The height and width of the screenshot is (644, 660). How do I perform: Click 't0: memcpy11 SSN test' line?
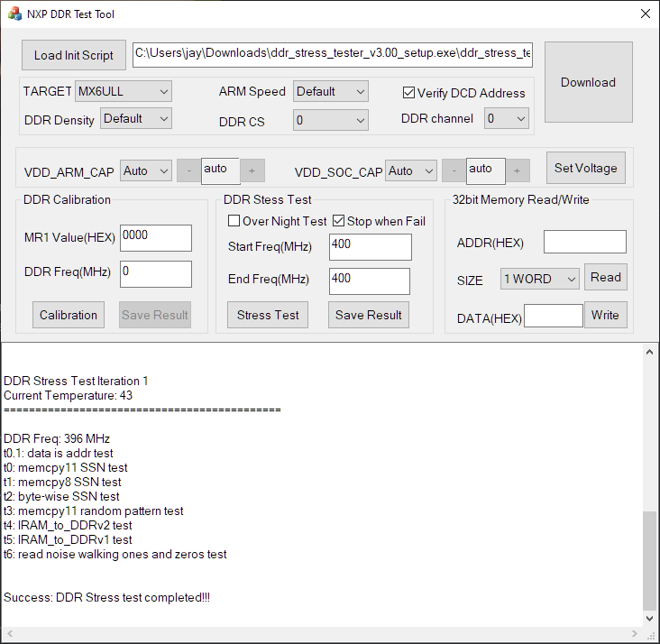[66, 467]
